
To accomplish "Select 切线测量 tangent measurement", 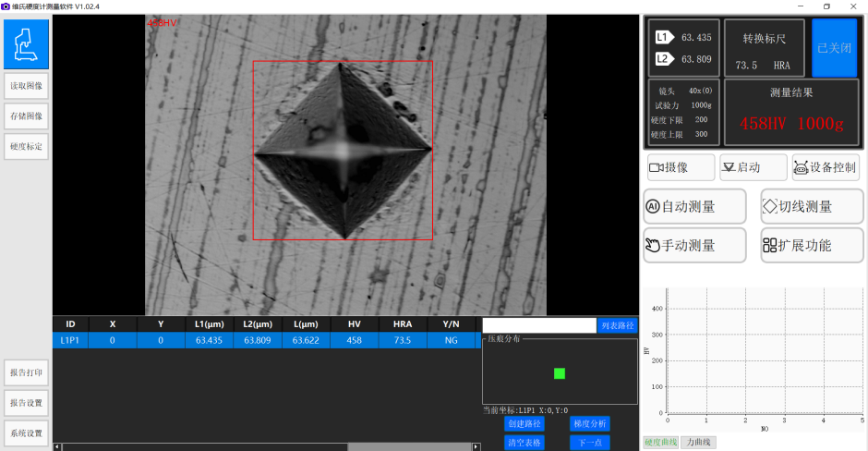I will [x=812, y=206].
